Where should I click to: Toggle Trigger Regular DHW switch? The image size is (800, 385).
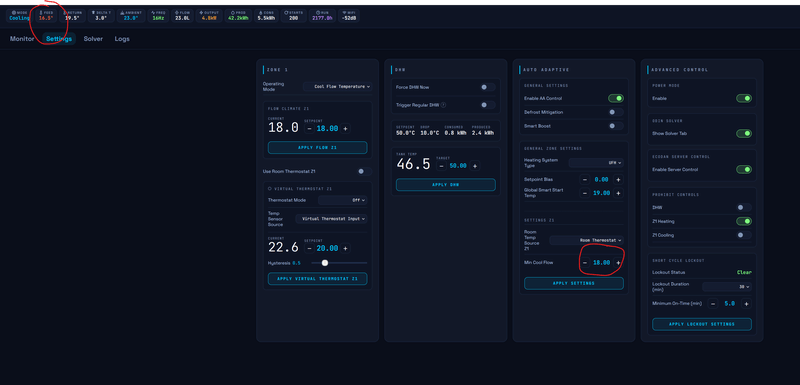click(x=487, y=105)
